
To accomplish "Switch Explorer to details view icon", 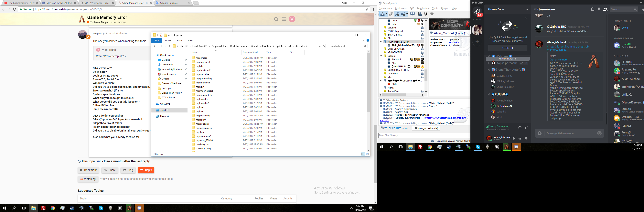I will (x=363, y=154).
